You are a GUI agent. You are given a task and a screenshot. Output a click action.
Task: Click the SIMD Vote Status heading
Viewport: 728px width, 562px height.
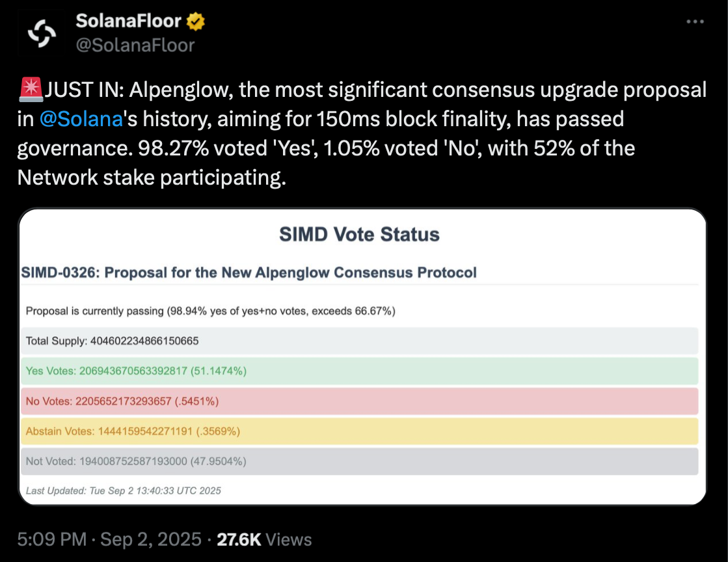click(359, 234)
